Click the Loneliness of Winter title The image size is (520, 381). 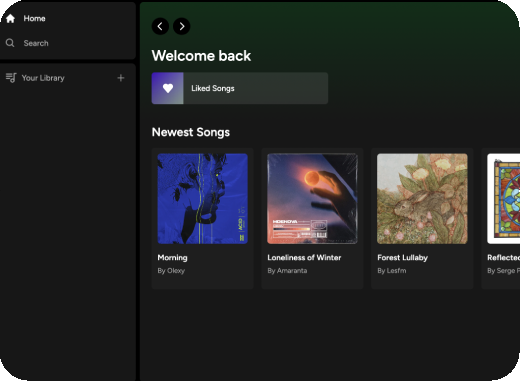pyautogui.click(x=304, y=258)
